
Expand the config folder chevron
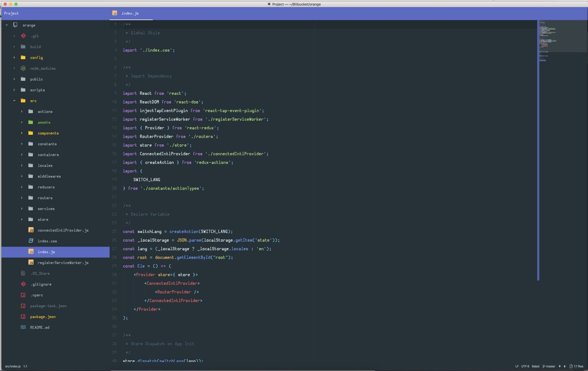click(x=14, y=57)
